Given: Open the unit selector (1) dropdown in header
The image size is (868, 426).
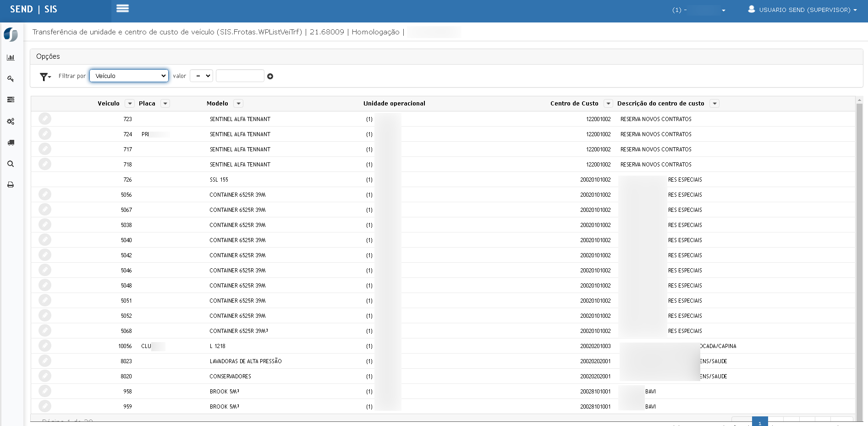Looking at the screenshot, I should (x=699, y=10).
